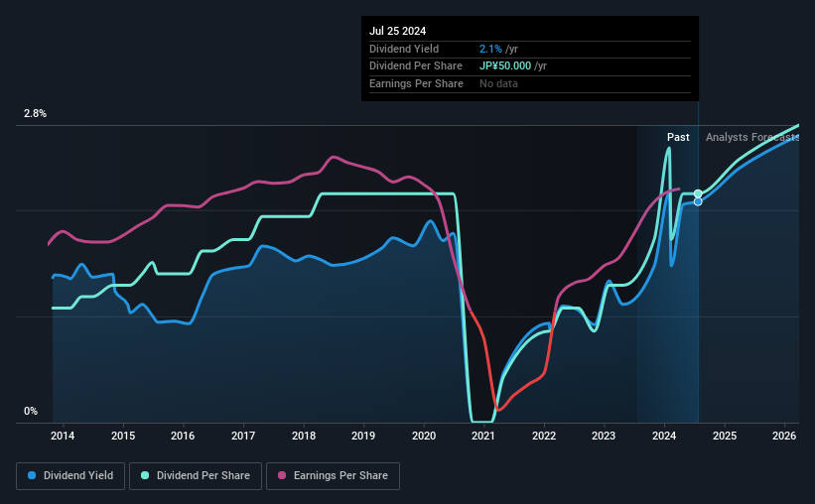This screenshot has width=815, height=504.
Task: Toggle the Earnings Per Share legend button
Action: [333, 476]
